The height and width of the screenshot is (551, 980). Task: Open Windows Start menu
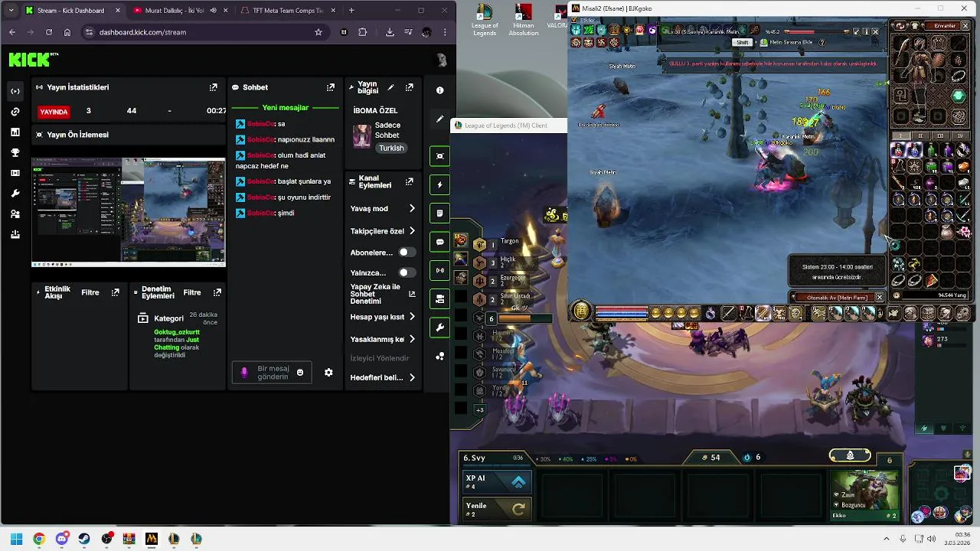tap(16, 539)
